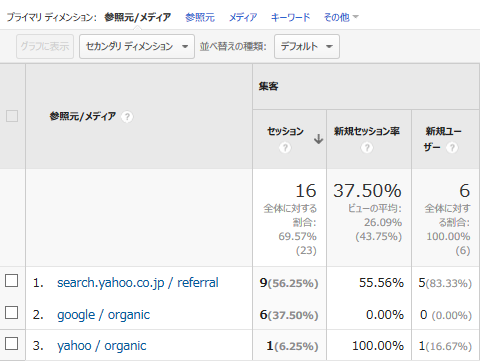The width and height of the screenshot is (480, 361).
Task: Click the 55.56% new session rate cell
Action: [381, 283]
